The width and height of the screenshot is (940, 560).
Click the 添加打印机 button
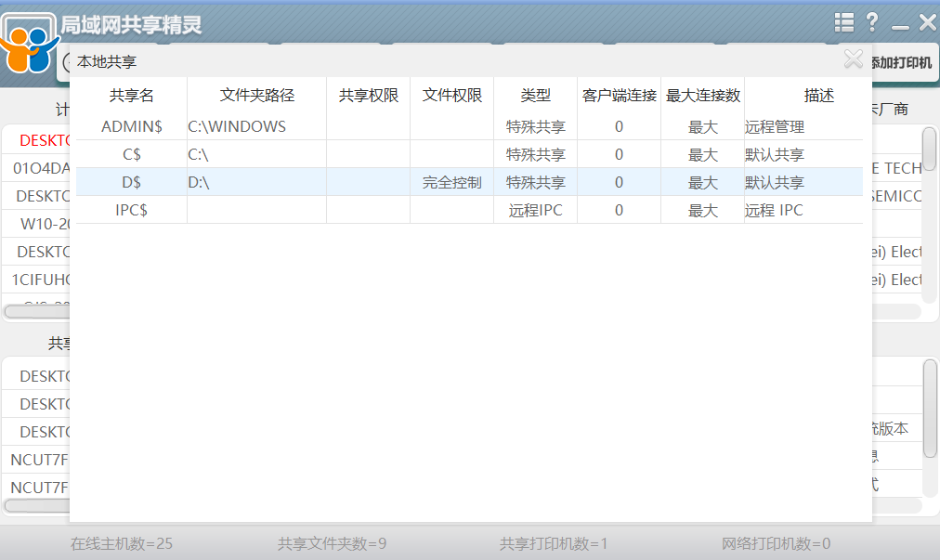[902, 62]
